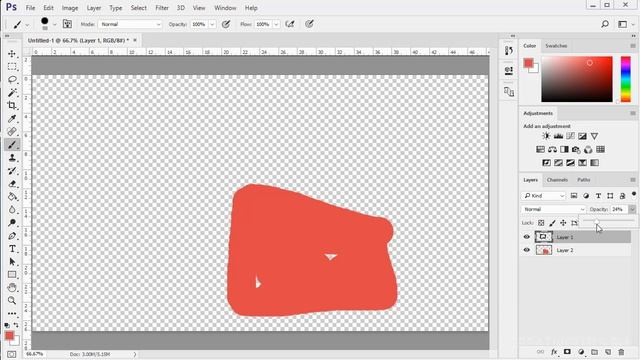Add Levels adjustment
640x360 pixels.
pyautogui.click(x=558, y=136)
